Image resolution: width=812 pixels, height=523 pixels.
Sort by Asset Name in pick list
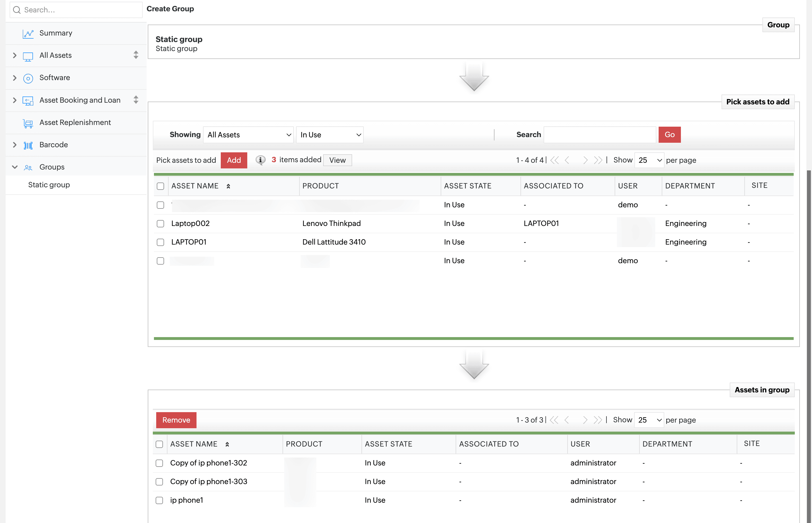point(195,186)
